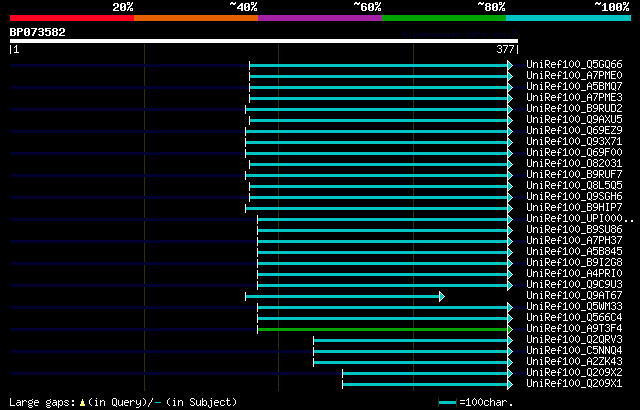
Task: Click the UniRef100_Q5WM33 label
Action: click(x=574, y=307)
